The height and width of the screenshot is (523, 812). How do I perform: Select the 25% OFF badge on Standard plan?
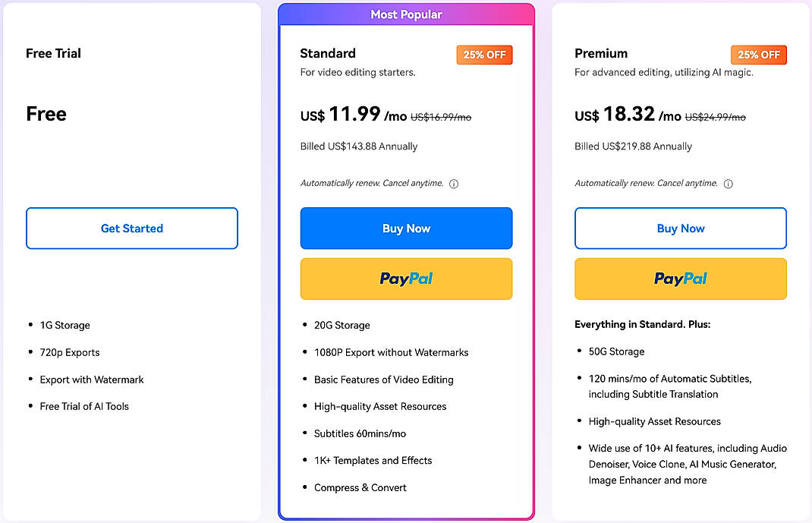[x=484, y=55]
